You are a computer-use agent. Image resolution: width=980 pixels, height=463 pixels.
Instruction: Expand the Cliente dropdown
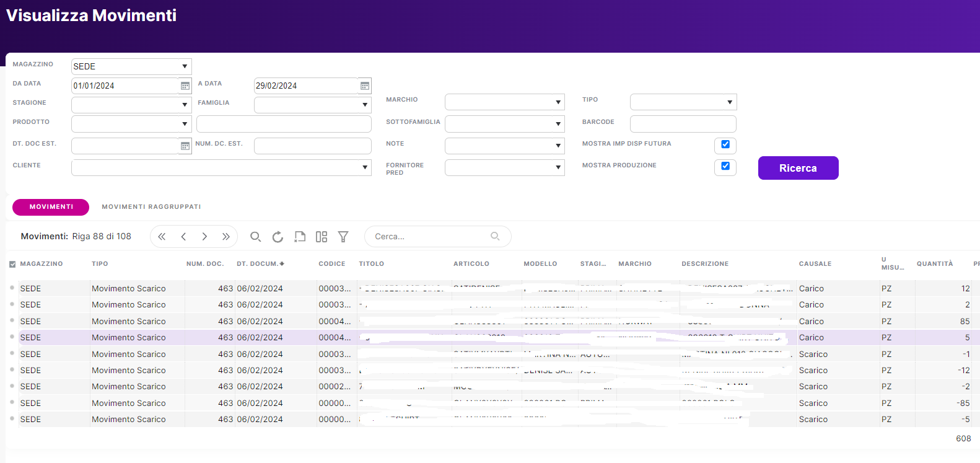pyautogui.click(x=221, y=167)
